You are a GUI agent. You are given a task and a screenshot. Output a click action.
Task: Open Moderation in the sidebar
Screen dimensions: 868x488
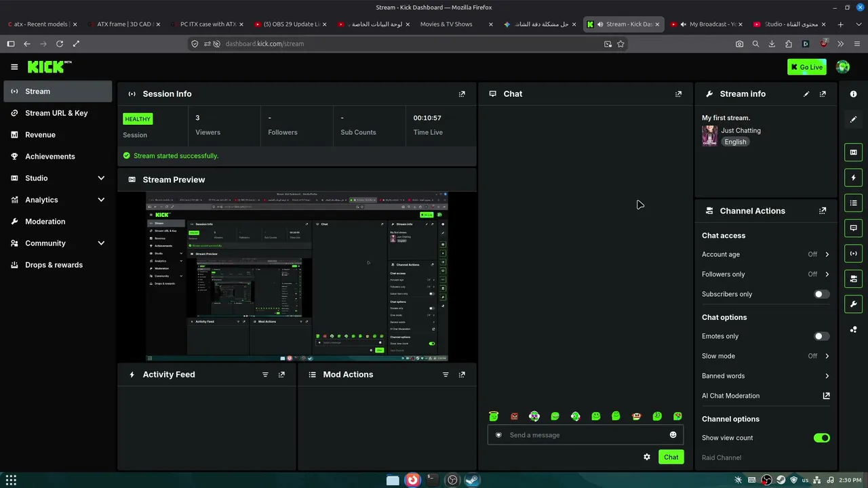58,222
